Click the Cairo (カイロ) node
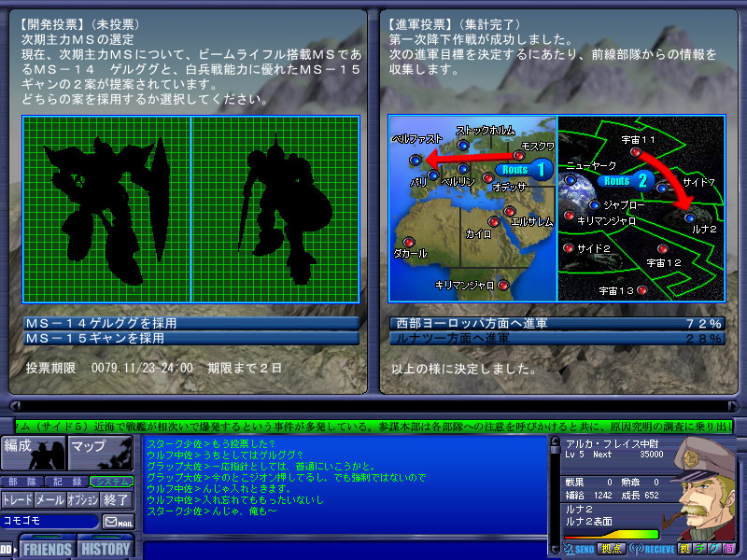The height and width of the screenshot is (560, 747). click(x=494, y=221)
